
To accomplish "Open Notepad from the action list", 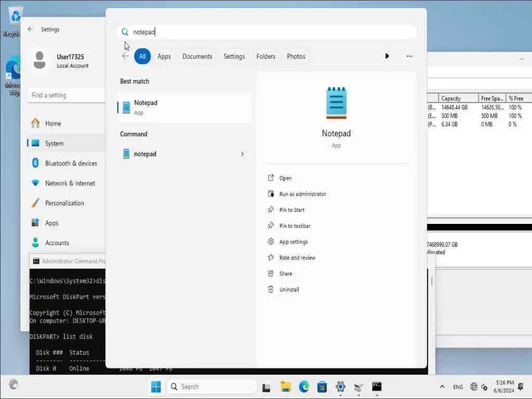I will pyautogui.click(x=285, y=178).
